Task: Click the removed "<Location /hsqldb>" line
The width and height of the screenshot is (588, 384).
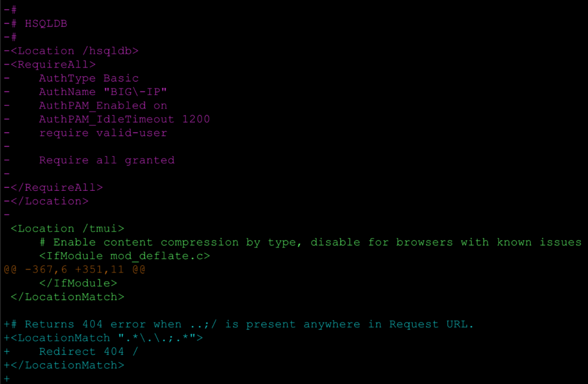Action: point(73,51)
